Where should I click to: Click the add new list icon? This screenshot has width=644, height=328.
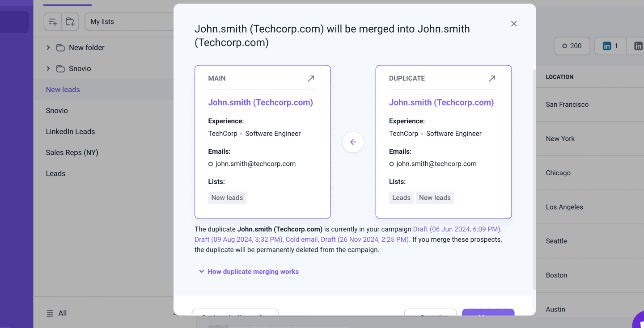coord(53,21)
